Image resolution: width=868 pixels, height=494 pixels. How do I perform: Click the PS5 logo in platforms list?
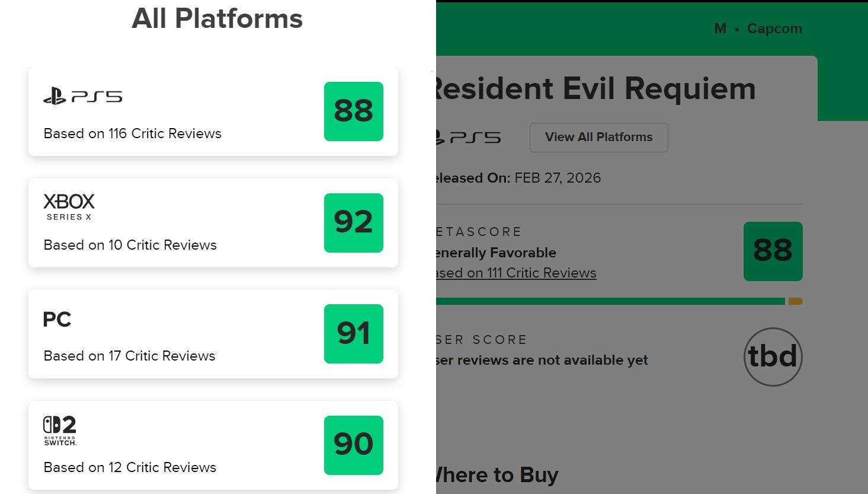coord(82,96)
